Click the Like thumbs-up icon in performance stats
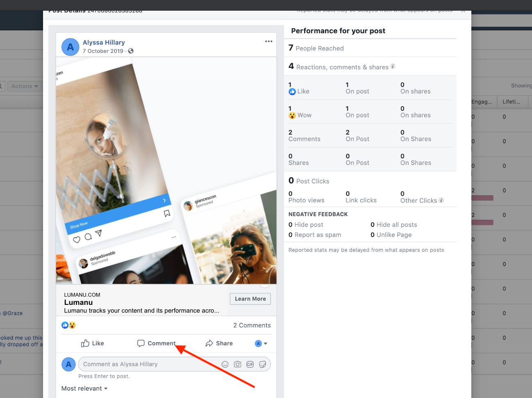The image size is (532, 398). pos(292,91)
